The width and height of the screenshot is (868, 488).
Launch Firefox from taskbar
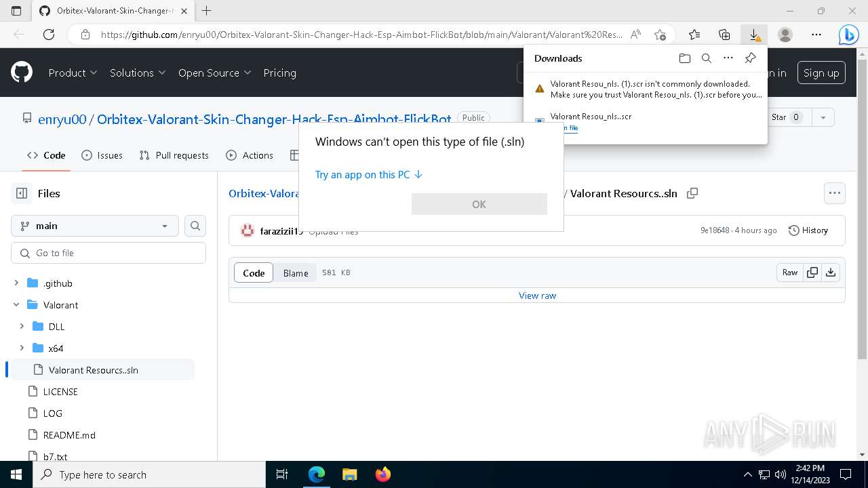tap(382, 474)
